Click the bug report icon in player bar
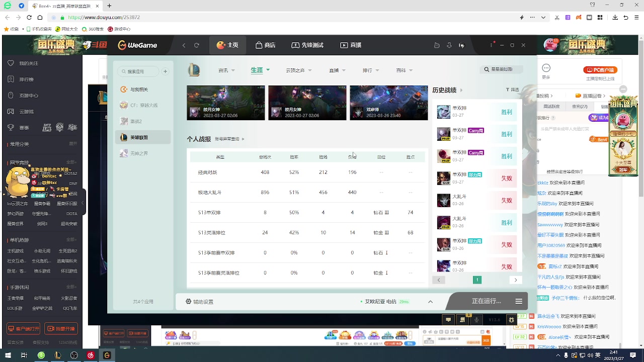Viewport: 644px width, 362px height. [x=512, y=320]
